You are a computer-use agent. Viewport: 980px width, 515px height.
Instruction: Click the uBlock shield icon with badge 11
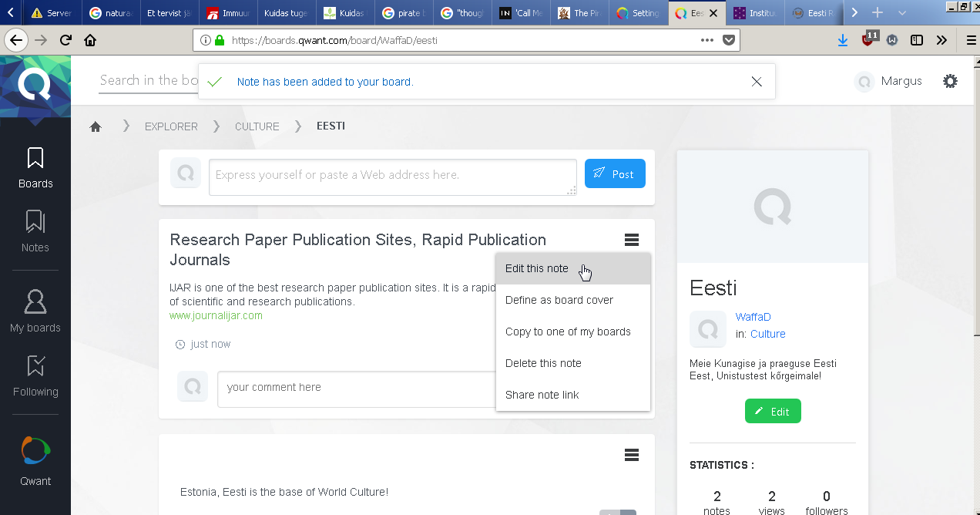point(869,39)
